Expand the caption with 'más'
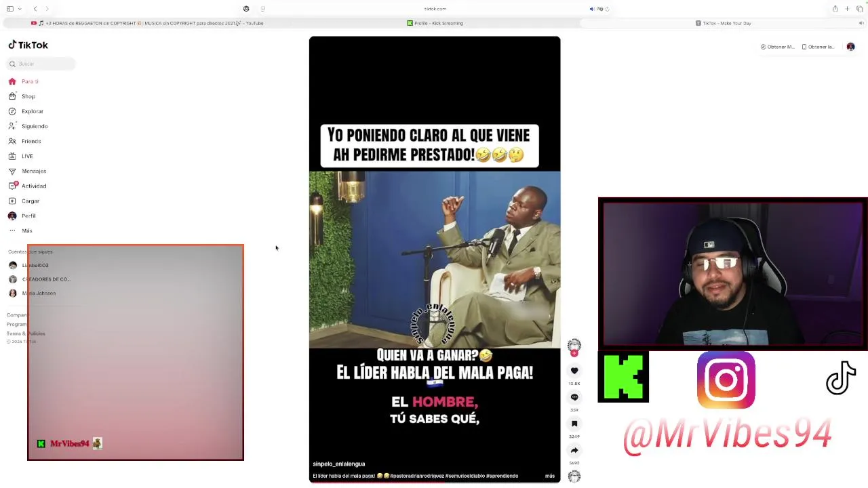This screenshot has height=488, width=868. coord(550,476)
